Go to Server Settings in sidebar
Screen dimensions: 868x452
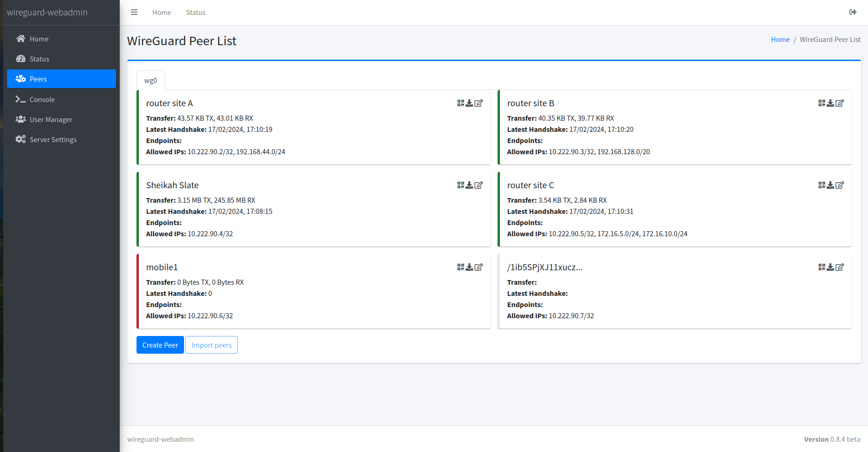point(53,139)
